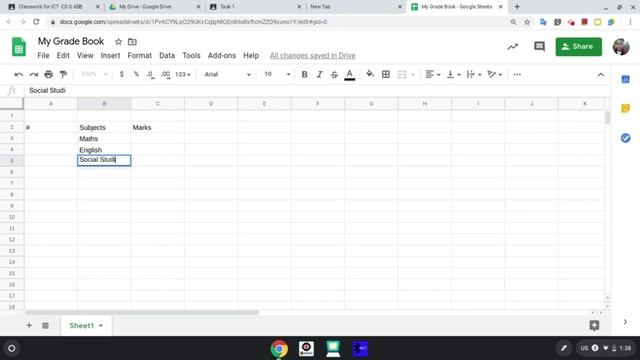This screenshot has width=640, height=360.
Task: Click All changes saved in Drive link
Action: pos(313,56)
